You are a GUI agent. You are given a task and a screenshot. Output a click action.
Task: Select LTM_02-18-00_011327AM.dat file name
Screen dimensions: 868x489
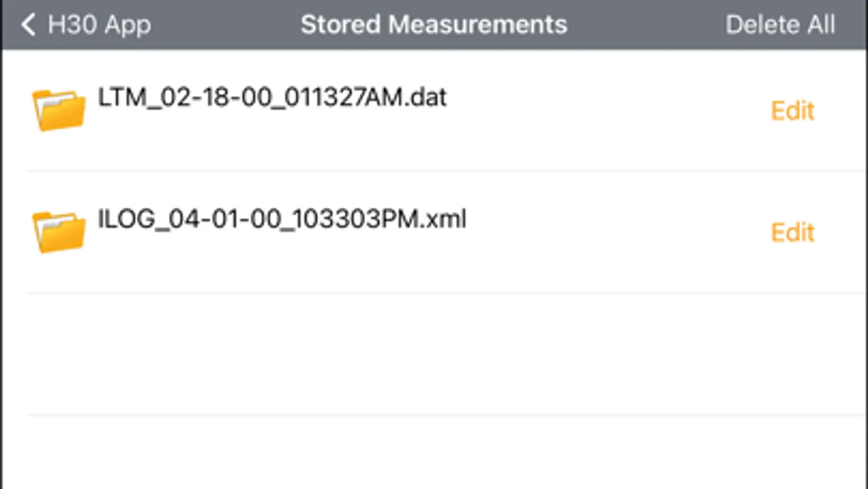[271, 98]
